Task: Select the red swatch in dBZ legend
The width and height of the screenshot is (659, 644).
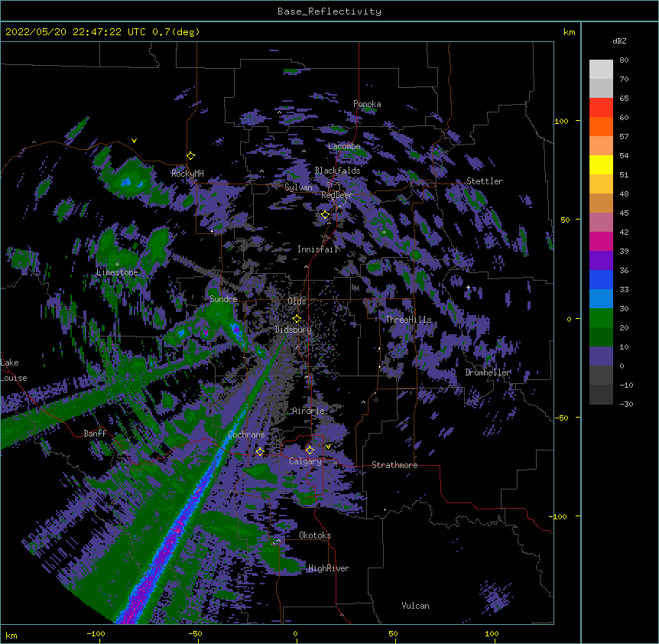Action: 601,107
